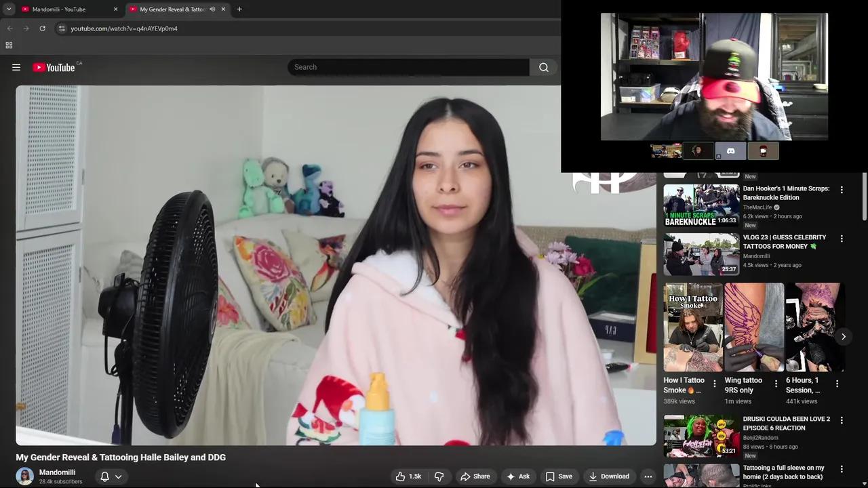Click the video player to pause
Viewport: 868px width, 488px height.
pos(336,265)
